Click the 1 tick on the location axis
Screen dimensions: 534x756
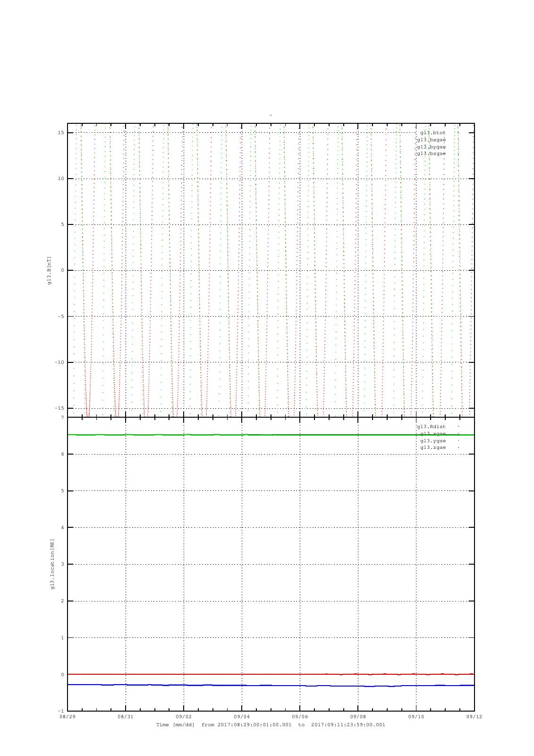pos(62,638)
